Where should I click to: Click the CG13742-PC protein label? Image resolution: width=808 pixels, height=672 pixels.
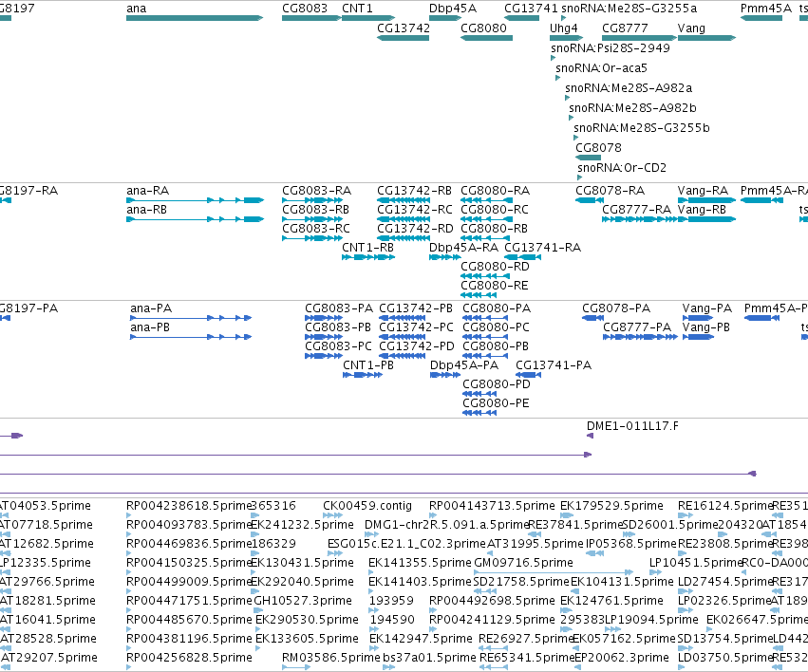[417, 327]
